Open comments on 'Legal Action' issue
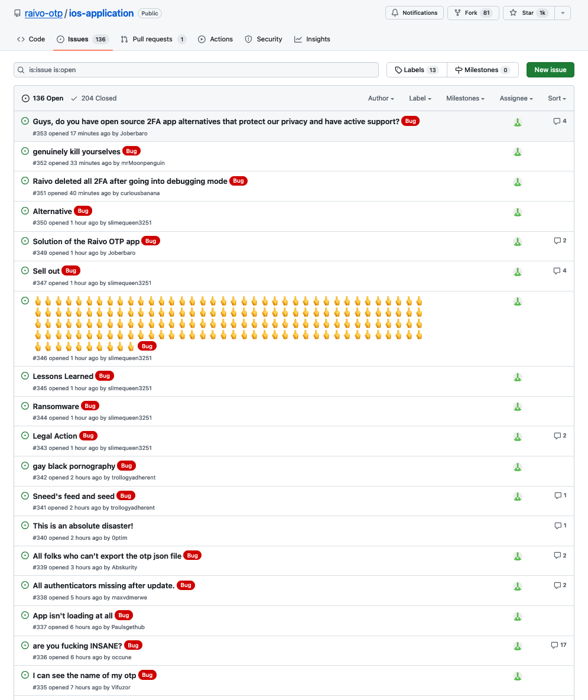Image resolution: width=588 pixels, height=700 pixels. 560,436
